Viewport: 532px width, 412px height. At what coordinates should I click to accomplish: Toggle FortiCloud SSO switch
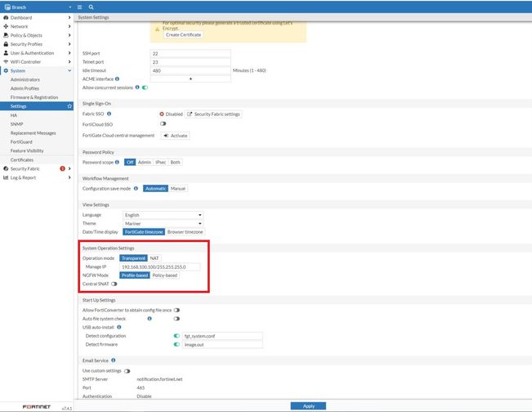[x=163, y=124]
